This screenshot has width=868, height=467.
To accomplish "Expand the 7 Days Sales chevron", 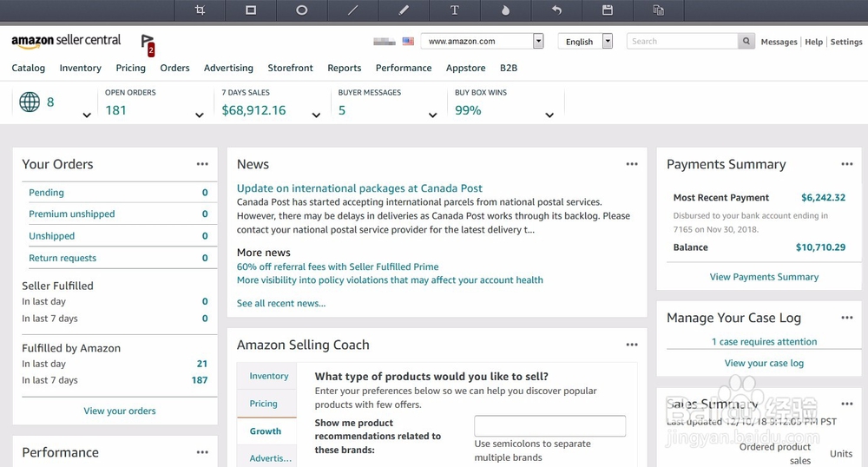I will 316,115.
